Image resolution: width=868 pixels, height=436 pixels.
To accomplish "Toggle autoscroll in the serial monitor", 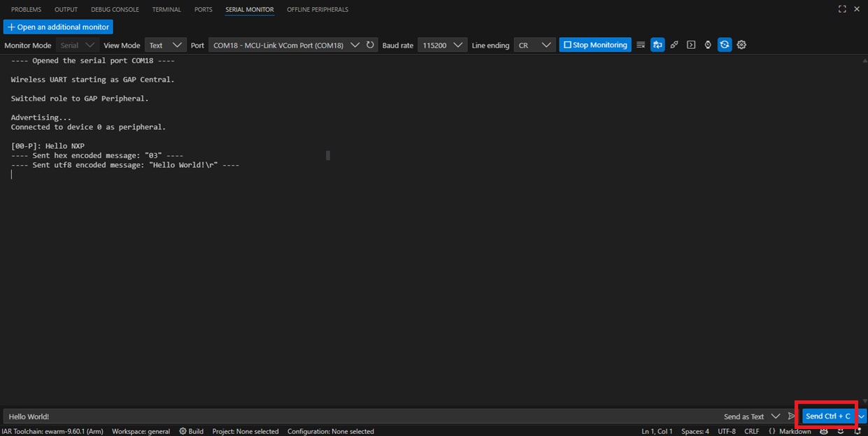I will (x=657, y=44).
